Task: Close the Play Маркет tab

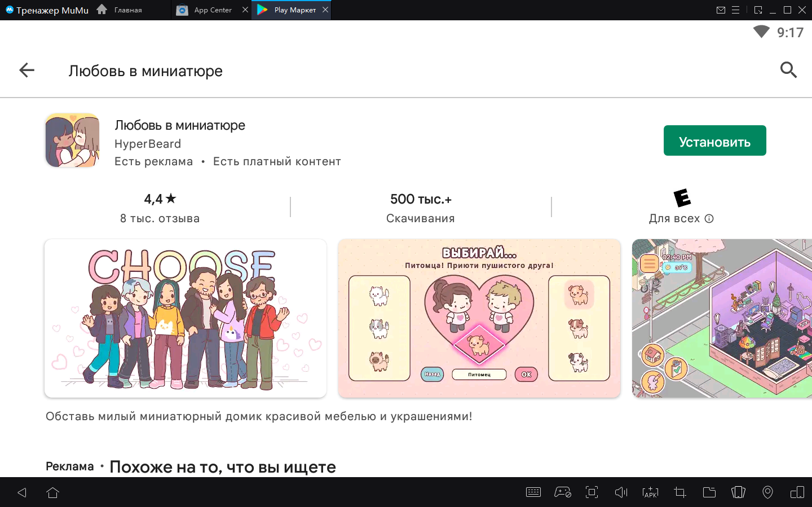Action: click(x=325, y=10)
